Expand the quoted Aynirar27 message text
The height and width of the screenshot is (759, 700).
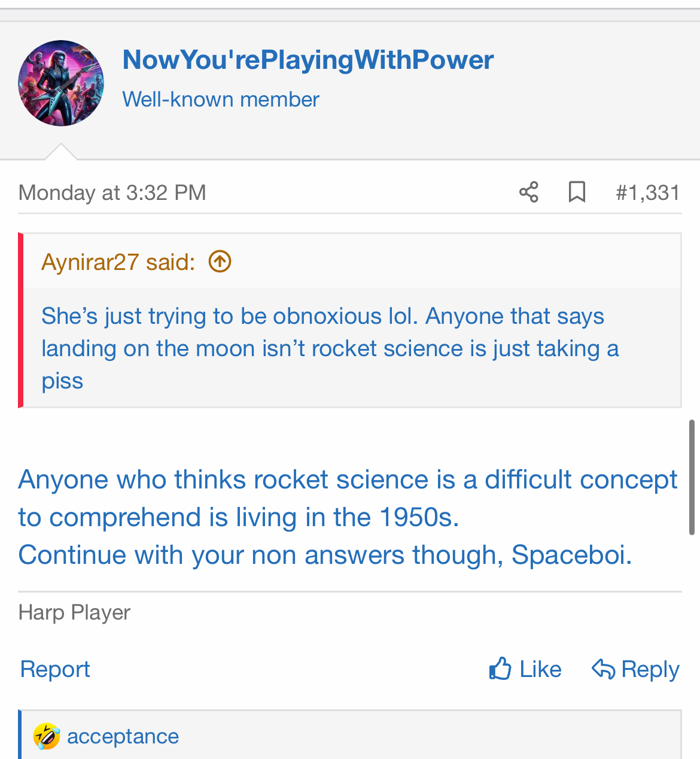(329, 348)
